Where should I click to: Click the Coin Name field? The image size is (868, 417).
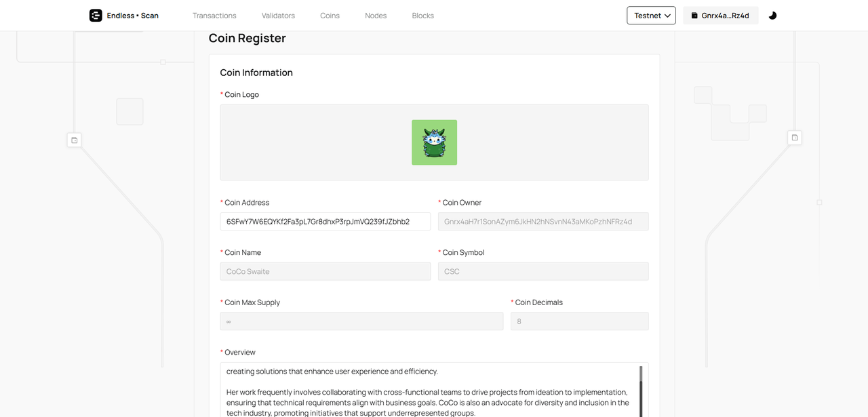click(x=325, y=271)
